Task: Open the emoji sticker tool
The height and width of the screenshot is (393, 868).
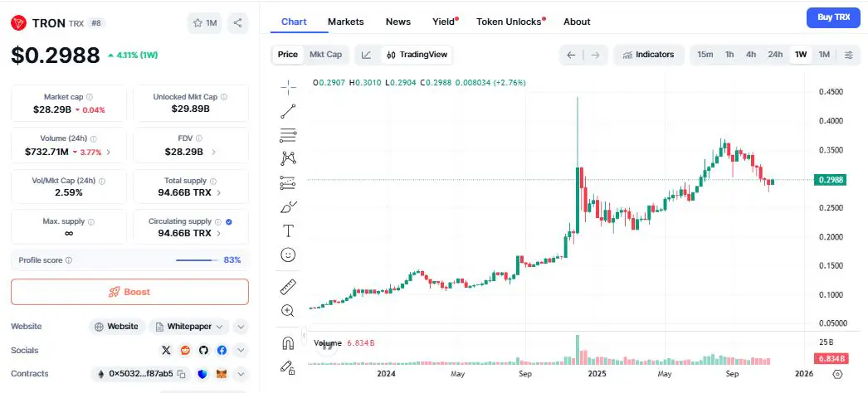Action: pyautogui.click(x=288, y=255)
